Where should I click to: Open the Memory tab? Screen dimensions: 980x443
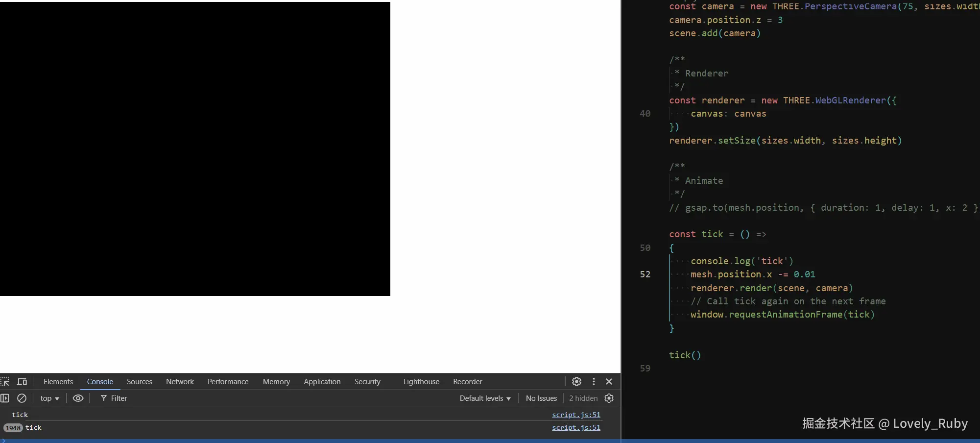pyautogui.click(x=276, y=382)
